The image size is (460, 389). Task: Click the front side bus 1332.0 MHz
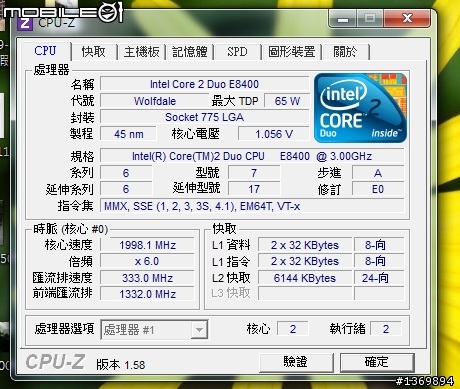click(147, 294)
